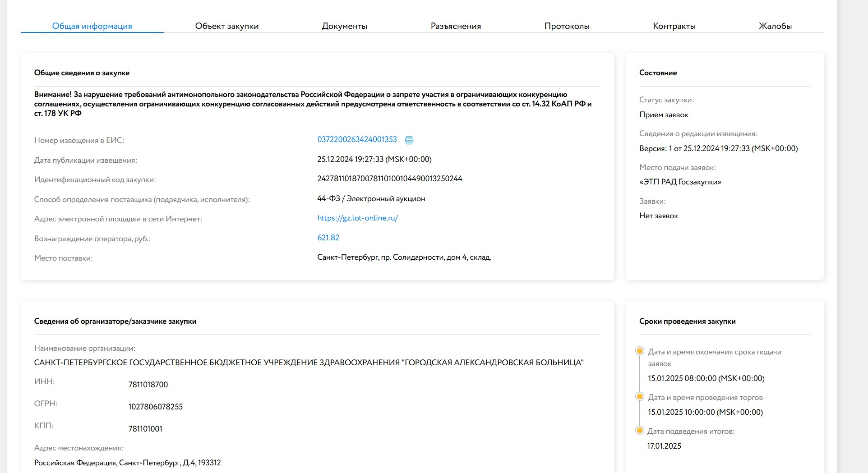Open the Документы tab
The width and height of the screenshot is (868, 473).
point(344,26)
